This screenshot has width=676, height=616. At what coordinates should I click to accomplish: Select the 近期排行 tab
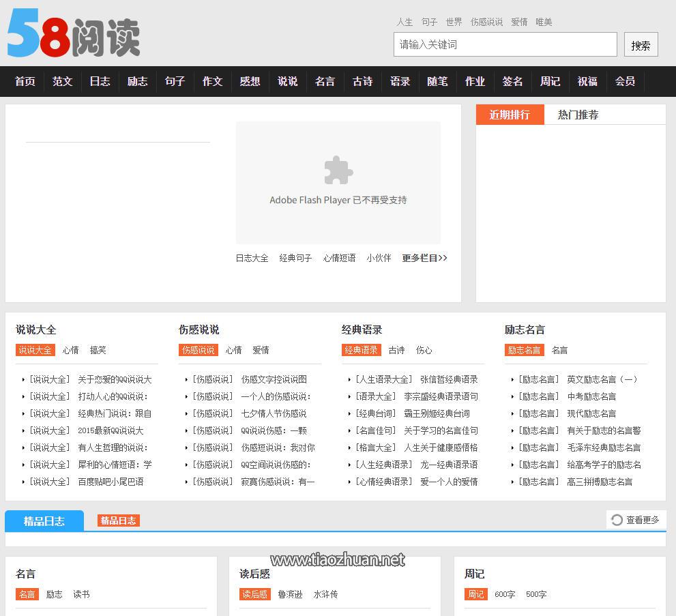tap(510, 115)
